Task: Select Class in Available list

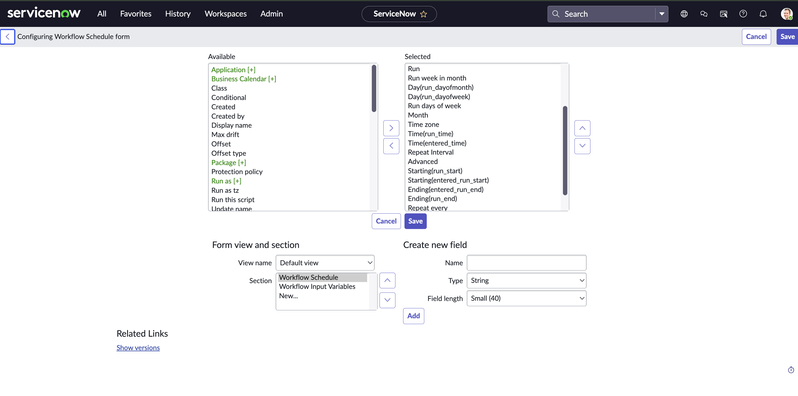Action: 219,88
